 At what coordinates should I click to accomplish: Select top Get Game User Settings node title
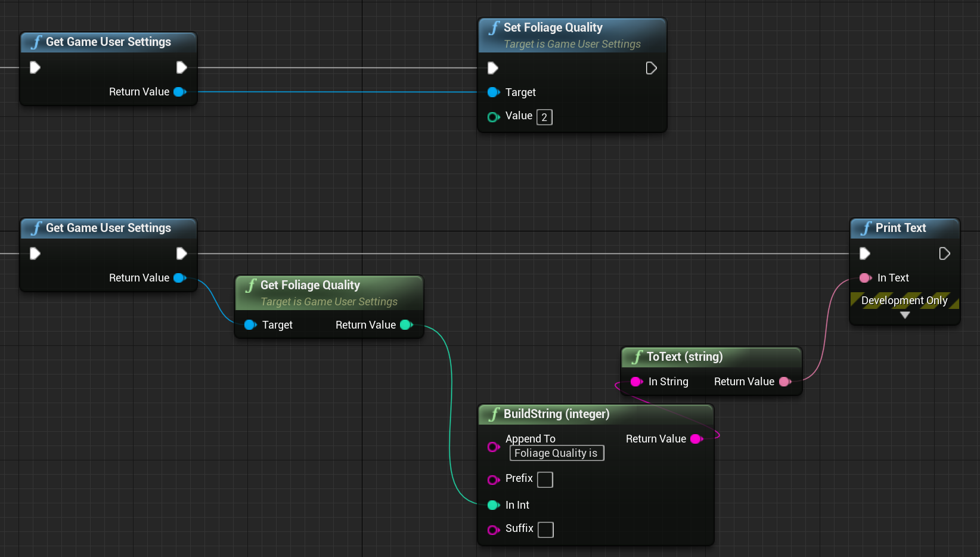click(108, 42)
